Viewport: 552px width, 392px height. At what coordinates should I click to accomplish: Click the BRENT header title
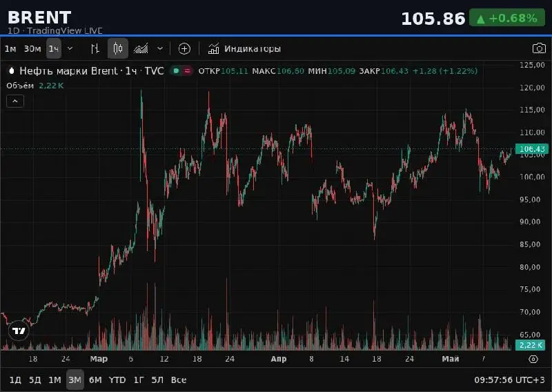pos(39,17)
